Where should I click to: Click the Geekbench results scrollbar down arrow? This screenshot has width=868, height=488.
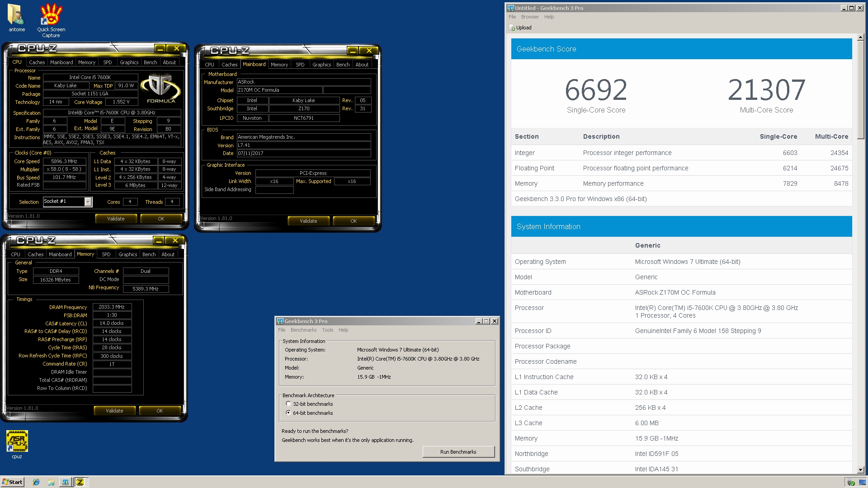click(x=861, y=470)
